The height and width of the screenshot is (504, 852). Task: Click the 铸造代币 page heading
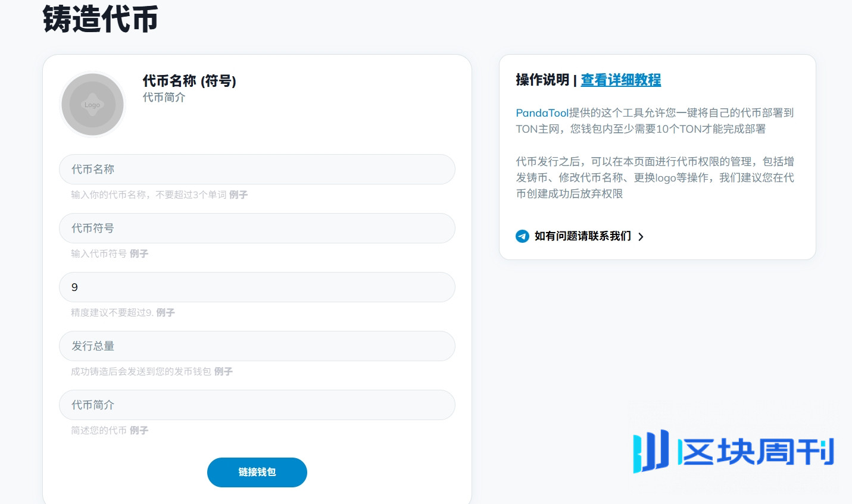pyautogui.click(x=101, y=19)
